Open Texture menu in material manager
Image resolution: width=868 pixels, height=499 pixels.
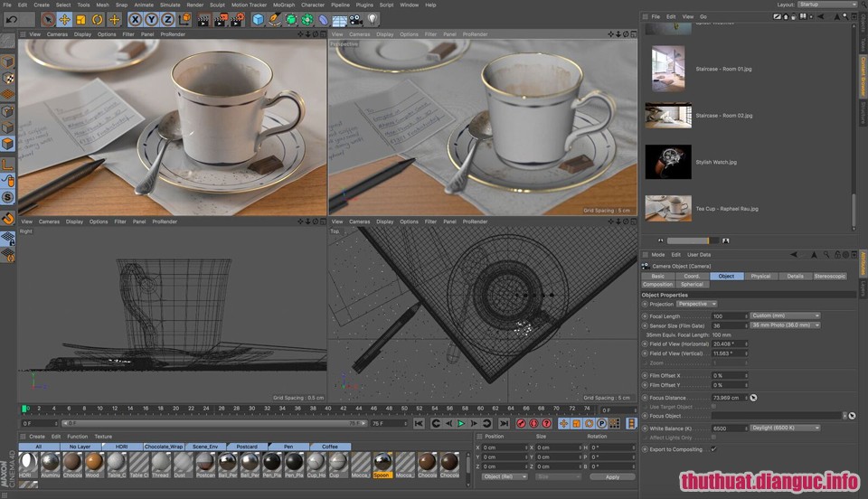[x=103, y=437]
